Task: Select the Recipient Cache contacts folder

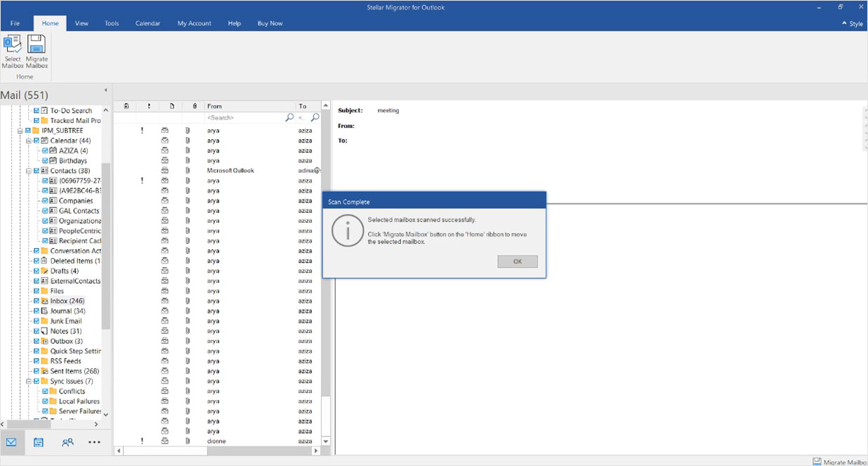Action: [80, 241]
